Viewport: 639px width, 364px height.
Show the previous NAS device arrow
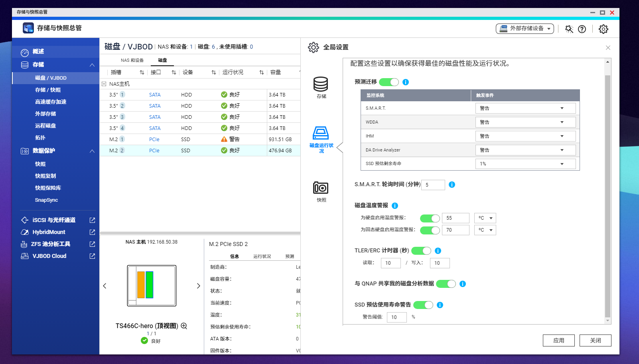click(105, 286)
